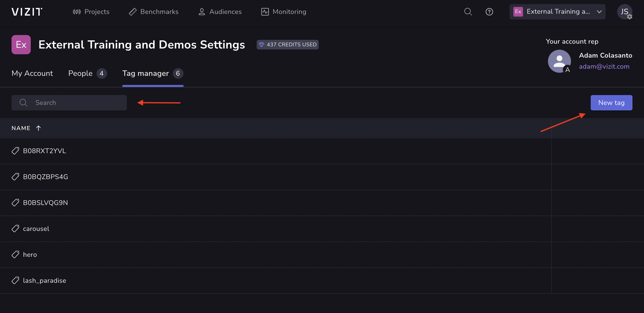Click the tag icon beside carousel
This screenshot has width=644, height=313.
(15, 229)
